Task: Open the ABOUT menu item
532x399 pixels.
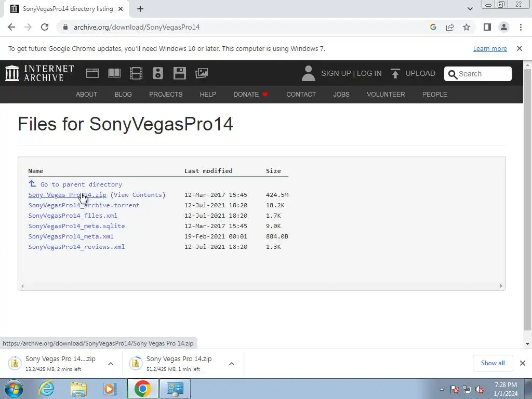Action: pos(87,95)
